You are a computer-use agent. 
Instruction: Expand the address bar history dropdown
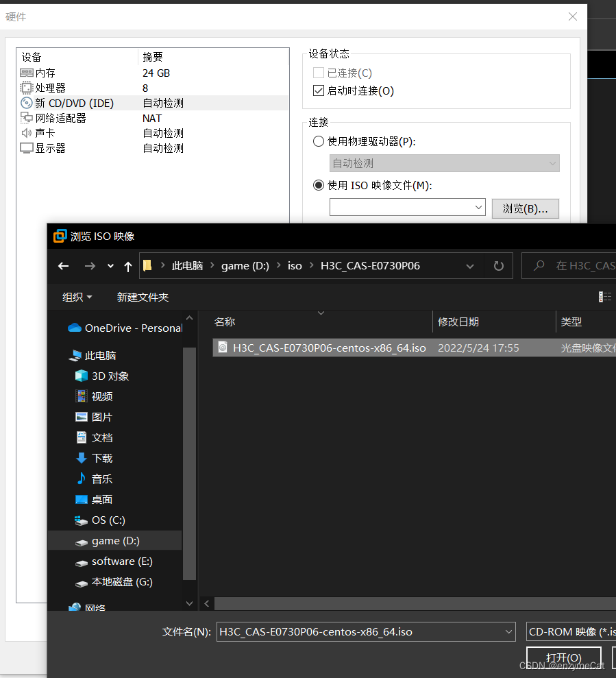tap(470, 266)
